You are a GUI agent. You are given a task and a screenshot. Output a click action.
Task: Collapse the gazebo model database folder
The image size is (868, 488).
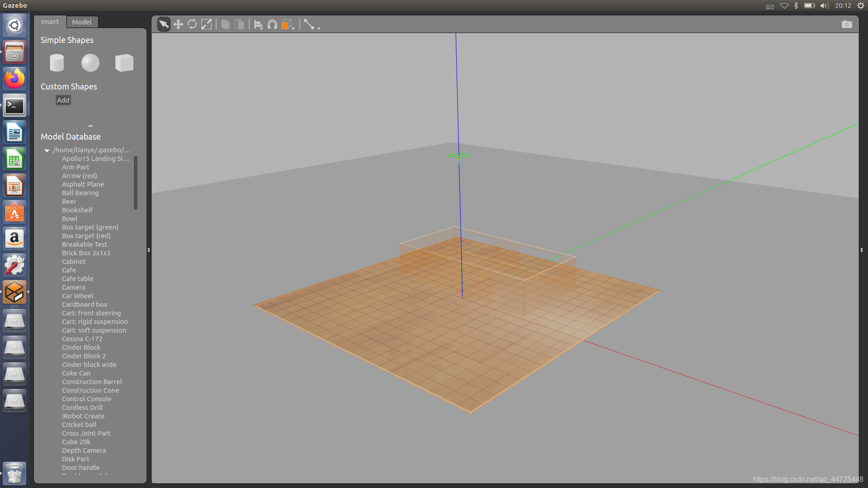click(x=47, y=150)
